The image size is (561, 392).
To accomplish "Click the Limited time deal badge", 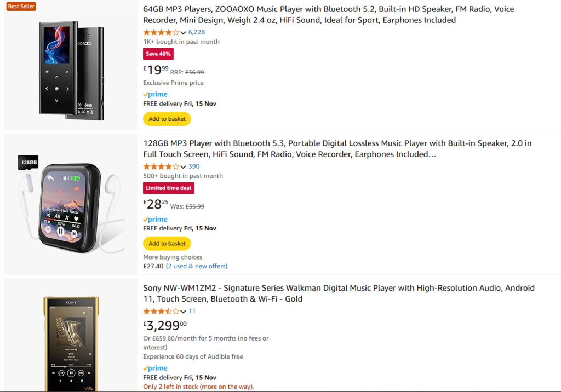I will (169, 188).
